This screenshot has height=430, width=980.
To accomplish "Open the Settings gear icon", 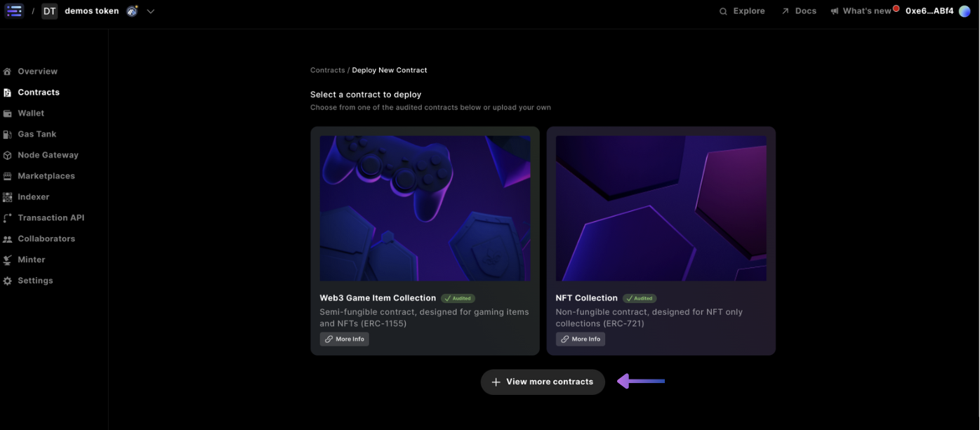I will [x=7, y=281].
